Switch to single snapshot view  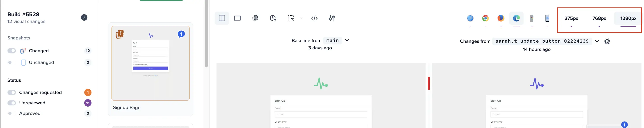click(237, 18)
